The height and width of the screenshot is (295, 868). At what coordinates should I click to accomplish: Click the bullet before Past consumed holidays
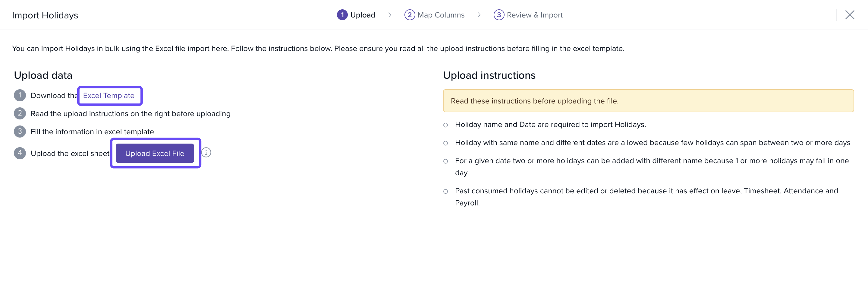point(445,192)
